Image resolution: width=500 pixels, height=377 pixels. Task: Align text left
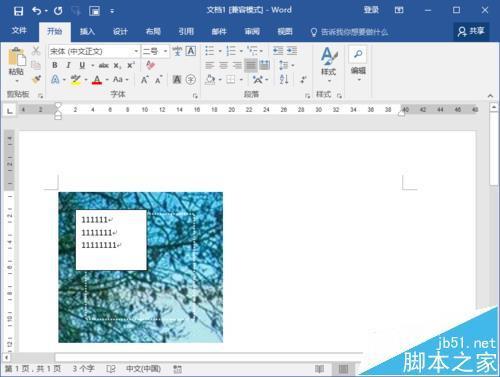[x=210, y=65]
